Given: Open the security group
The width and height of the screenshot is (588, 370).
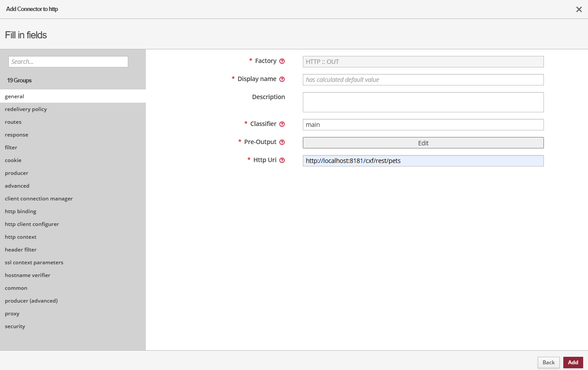Looking at the screenshot, I should [15, 326].
